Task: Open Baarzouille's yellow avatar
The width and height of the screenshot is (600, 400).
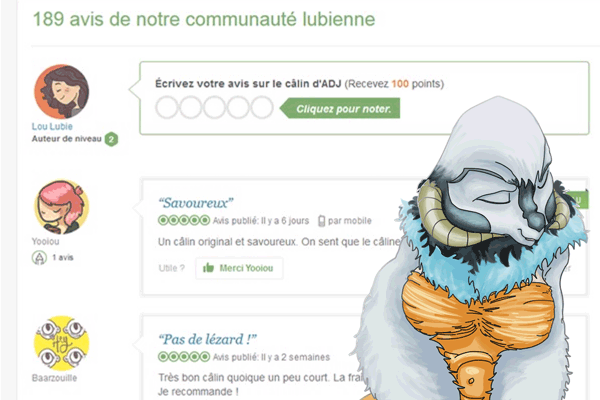Action: coord(62,343)
